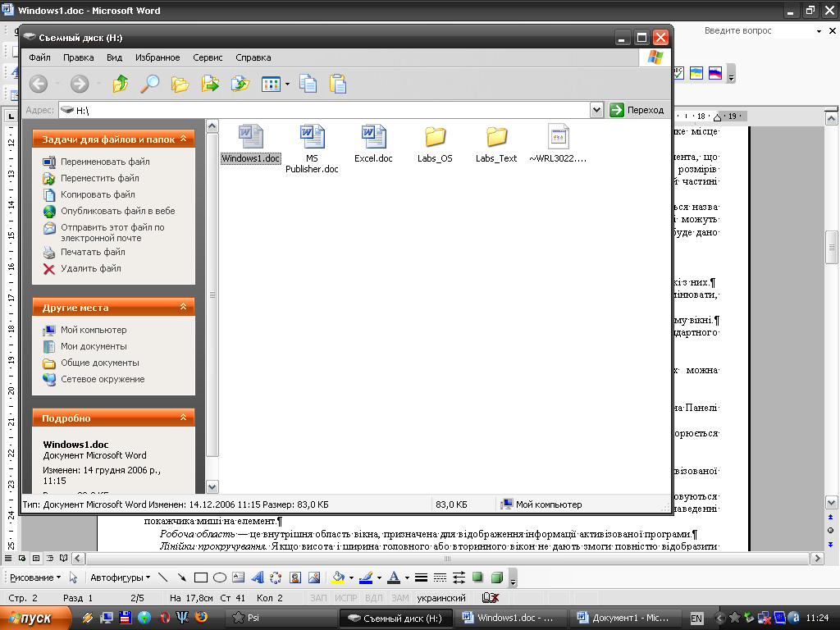Click the 'Удалить файл' task link
This screenshot has height=630, width=840.
click(90, 268)
